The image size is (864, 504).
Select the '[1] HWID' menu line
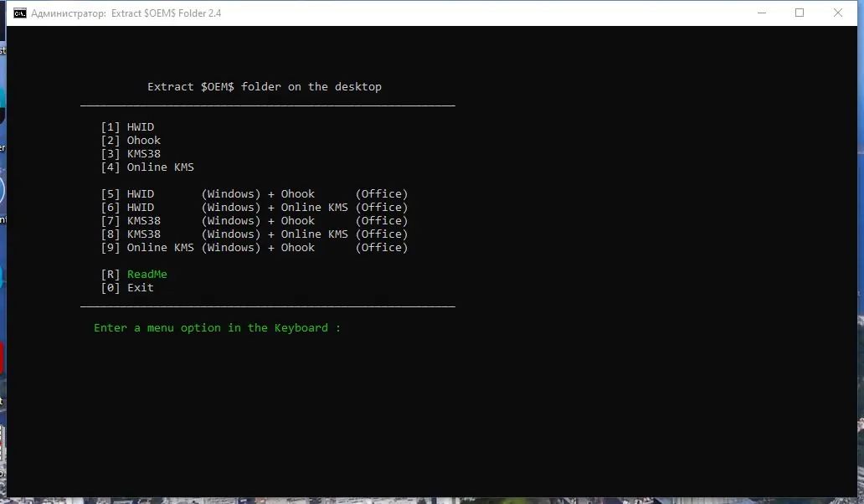[127, 126]
